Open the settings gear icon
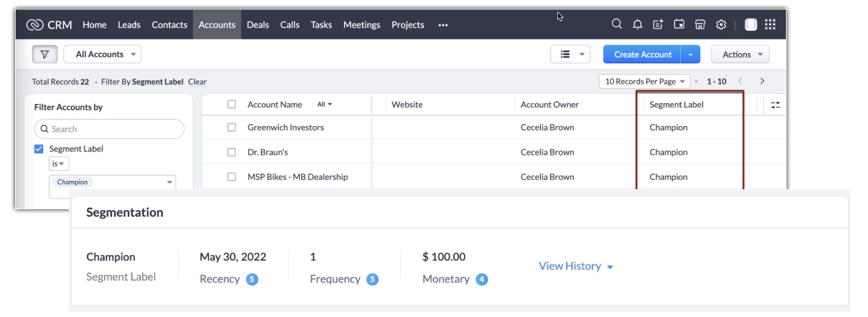The height and width of the screenshot is (317, 868). coord(721,24)
